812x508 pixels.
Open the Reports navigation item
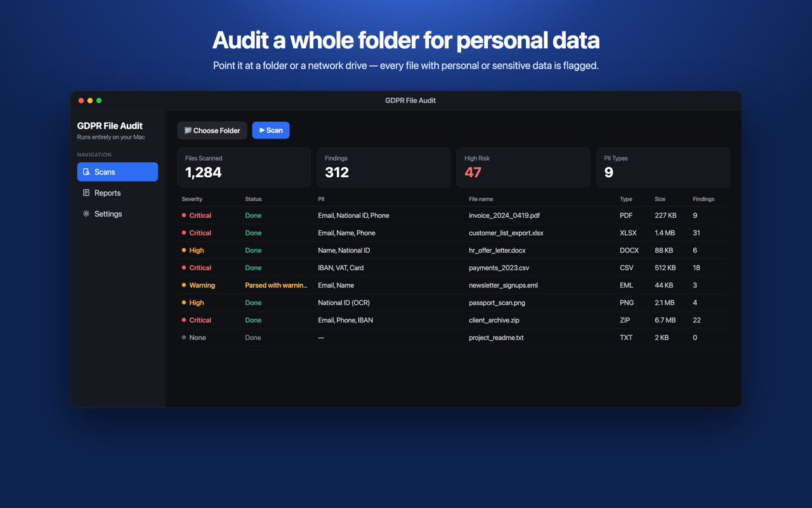(117, 192)
